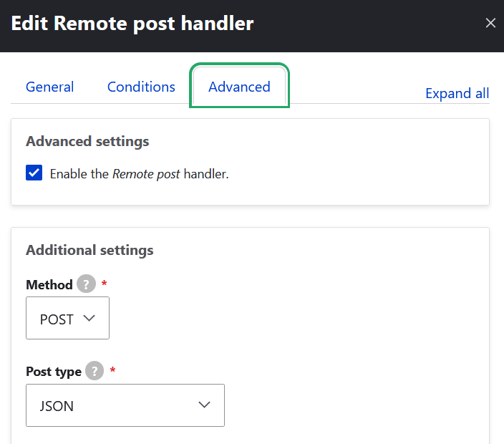Toggle the Enable Remote post handler checkbox

coord(34,173)
